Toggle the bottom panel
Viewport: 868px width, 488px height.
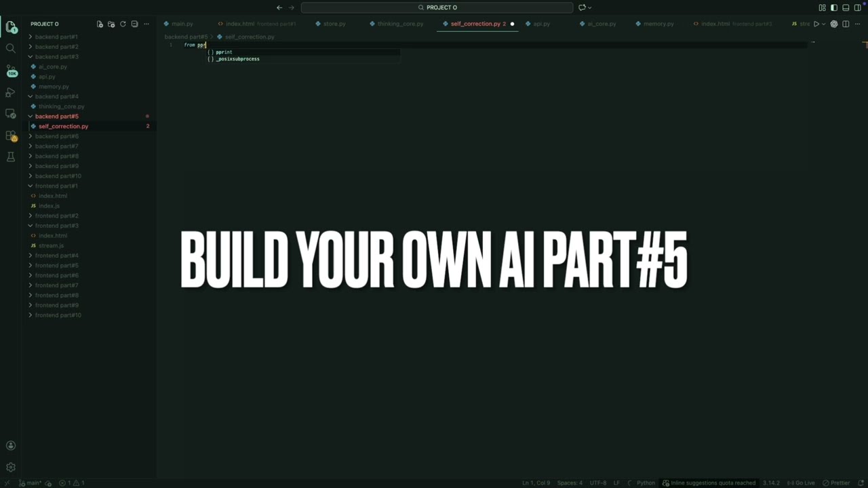point(846,7)
